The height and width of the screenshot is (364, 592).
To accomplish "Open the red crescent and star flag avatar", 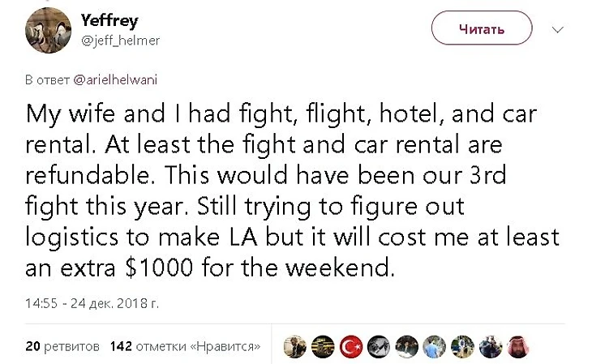I will pyautogui.click(x=351, y=346).
